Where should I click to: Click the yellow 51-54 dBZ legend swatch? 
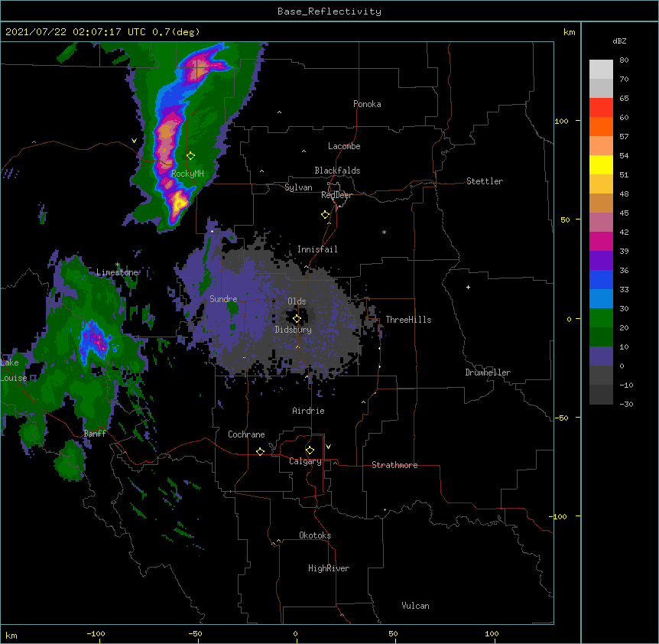601,164
